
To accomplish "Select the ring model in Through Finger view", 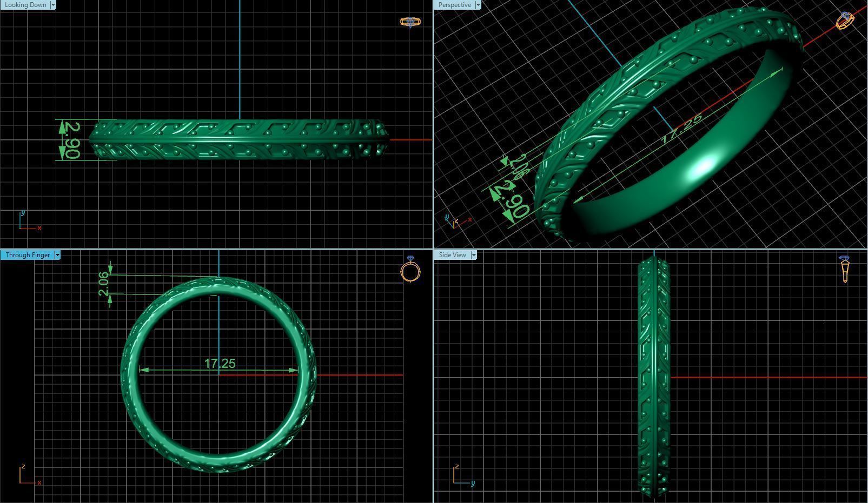I will tap(218, 466).
